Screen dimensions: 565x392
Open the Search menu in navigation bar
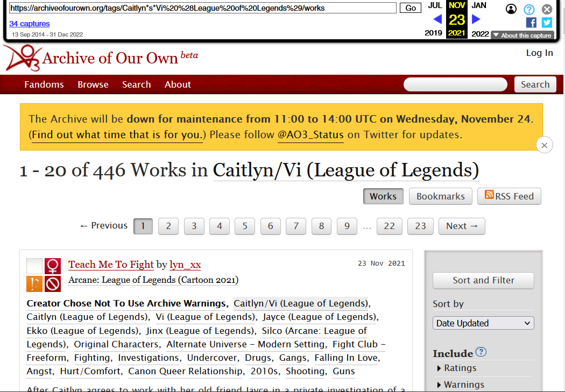click(136, 84)
